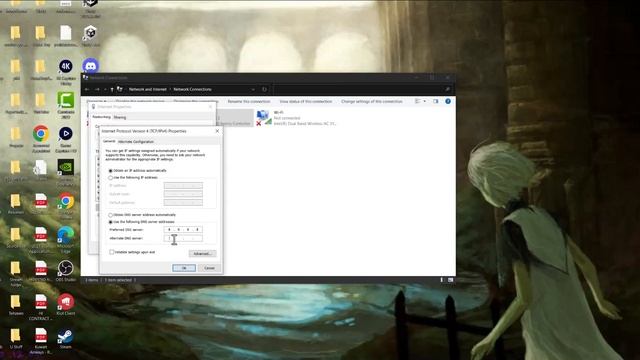640x360 pixels.
Task: Select Obtain an IP address automatically
Action: (x=111, y=171)
